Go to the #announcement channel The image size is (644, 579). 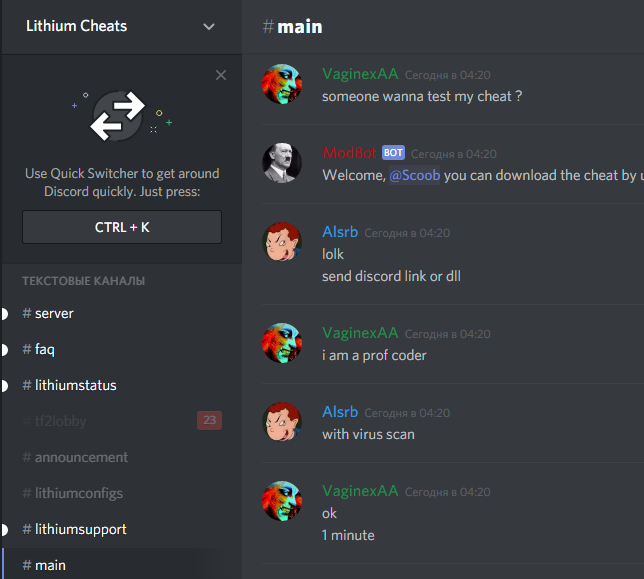(x=121, y=457)
